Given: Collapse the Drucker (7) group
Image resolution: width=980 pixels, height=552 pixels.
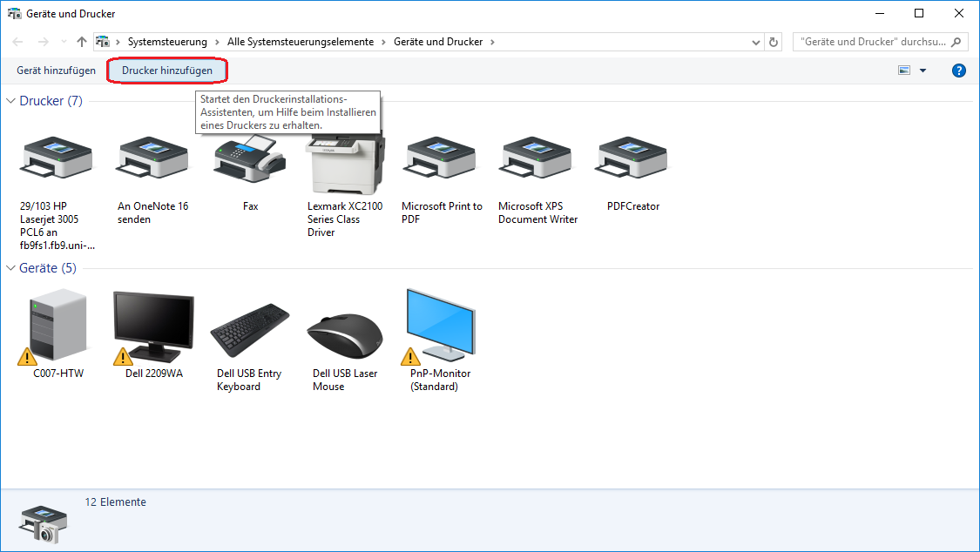Looking at the screenshot, I should 11,101.
